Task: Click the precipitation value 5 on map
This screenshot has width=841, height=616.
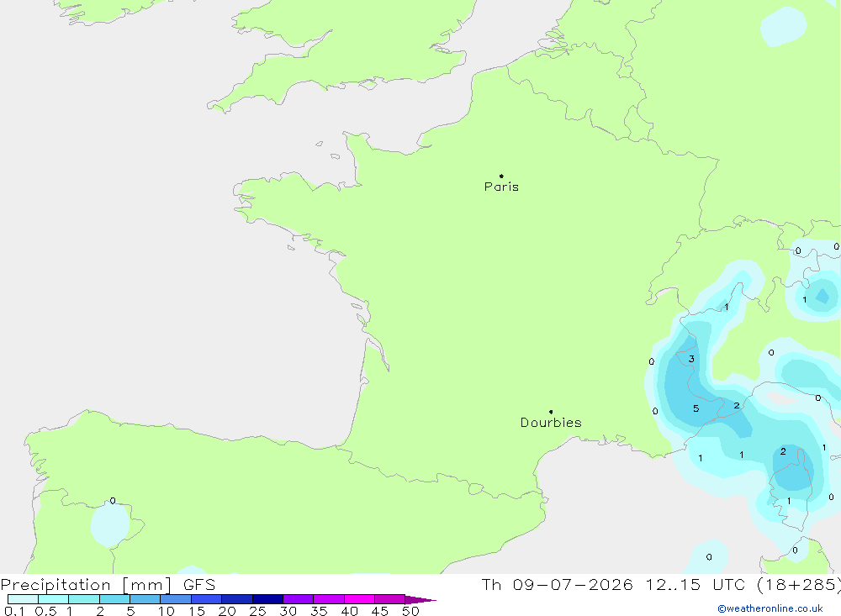Action: pos(696,408)
